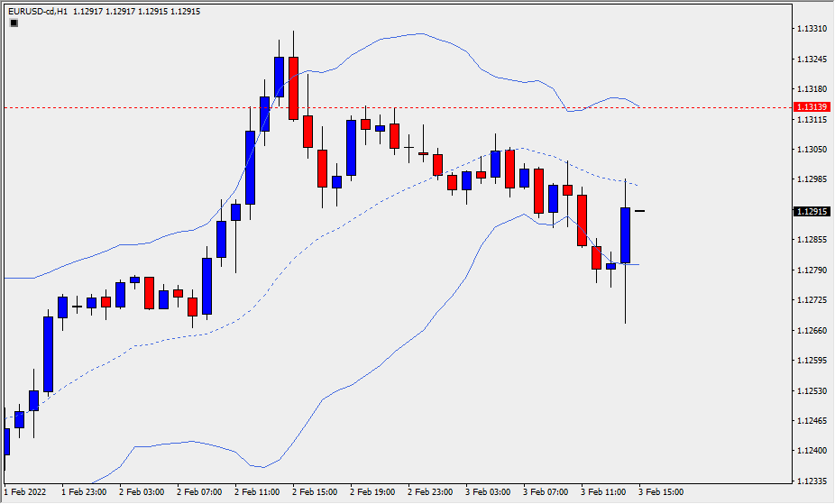
Task: Click the 3 Feb 15:00 time label
Action: pos(663,492)
